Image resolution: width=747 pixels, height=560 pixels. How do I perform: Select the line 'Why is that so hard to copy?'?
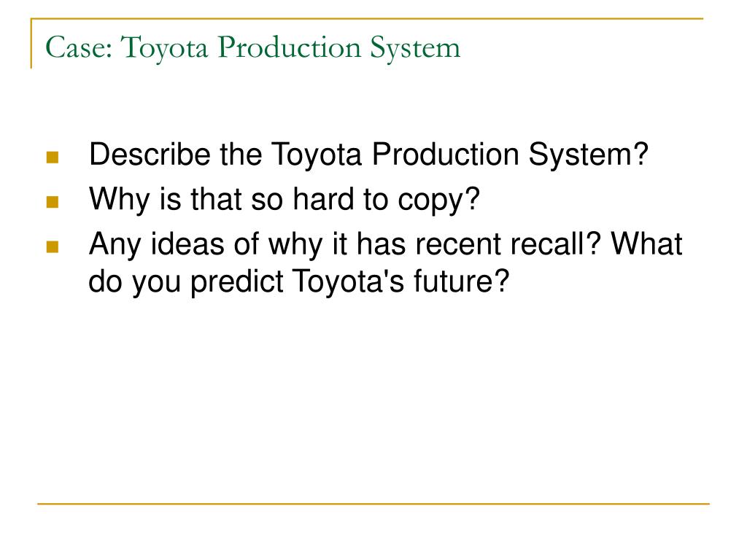tap(285, 199)
